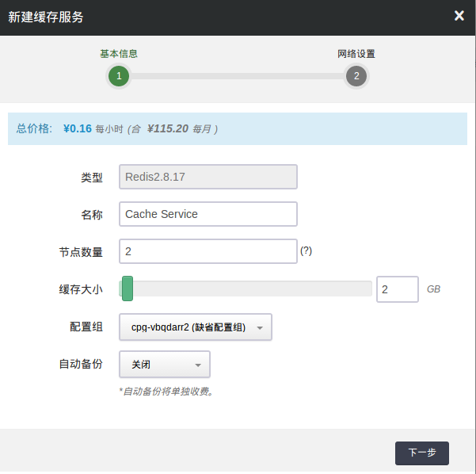
Task: Switch to the 网络设置 step label
Action: click(x=356, y=54)
